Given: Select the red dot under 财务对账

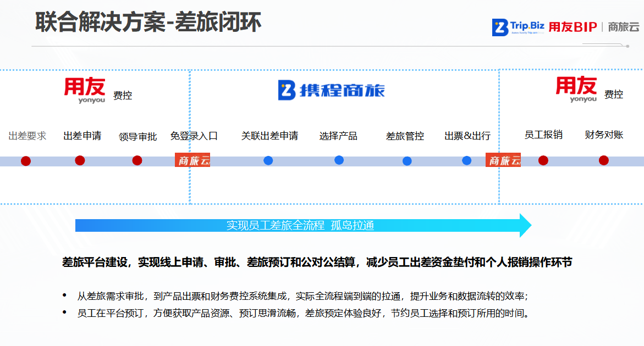Looking at the screenshot, I should click(x=604, y=160).
